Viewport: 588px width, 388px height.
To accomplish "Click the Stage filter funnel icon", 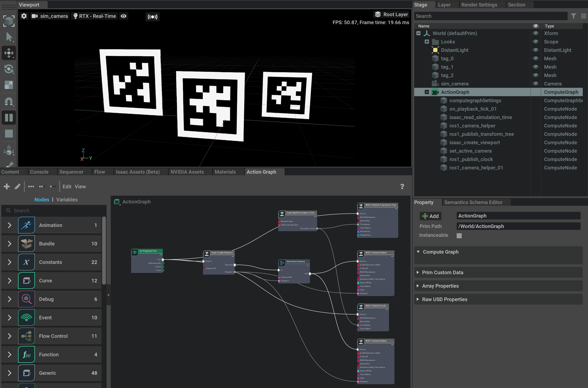I will tap(573, 16).
